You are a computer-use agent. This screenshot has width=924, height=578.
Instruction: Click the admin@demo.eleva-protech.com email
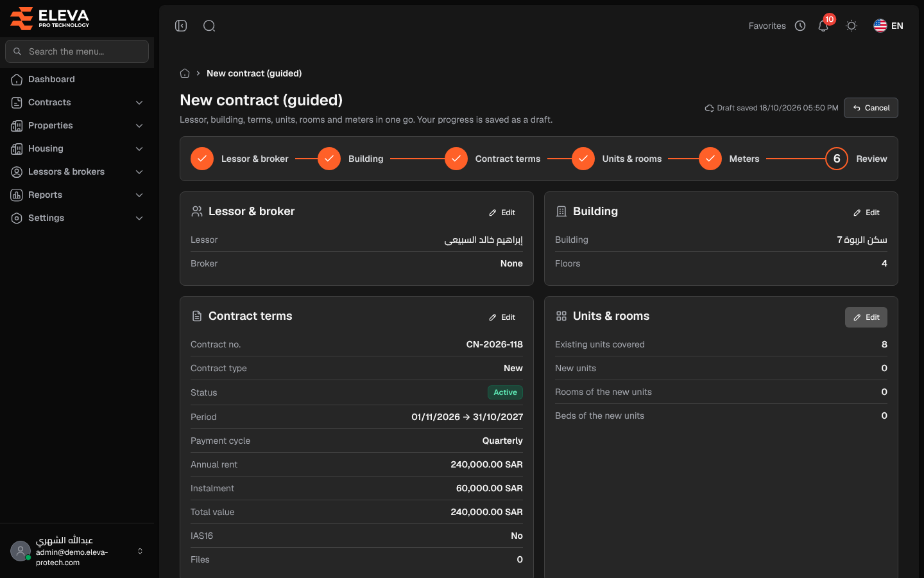[72, 557]
